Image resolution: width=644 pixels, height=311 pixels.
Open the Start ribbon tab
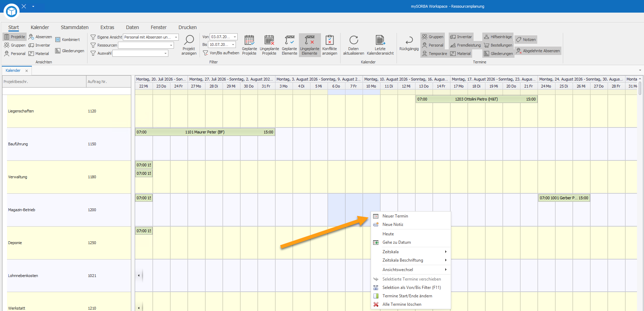pyautogui.click(x=14, y=27)
